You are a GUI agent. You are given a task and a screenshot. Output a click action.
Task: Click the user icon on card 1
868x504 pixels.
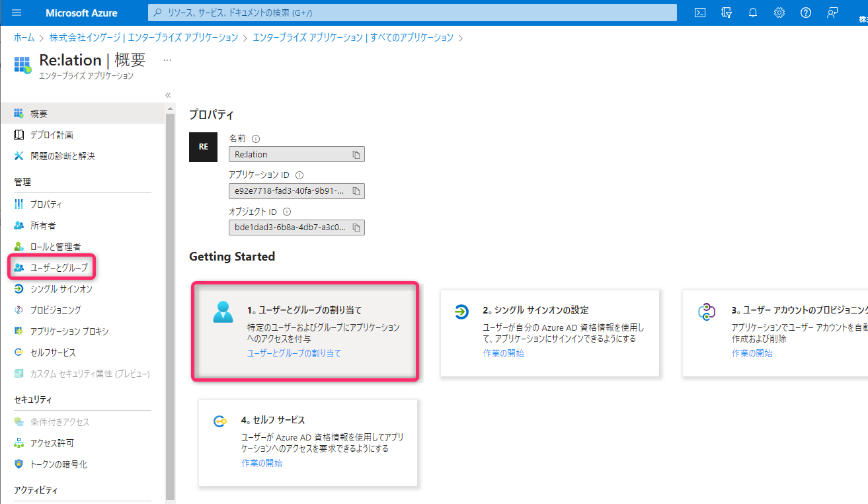[223, 312]
